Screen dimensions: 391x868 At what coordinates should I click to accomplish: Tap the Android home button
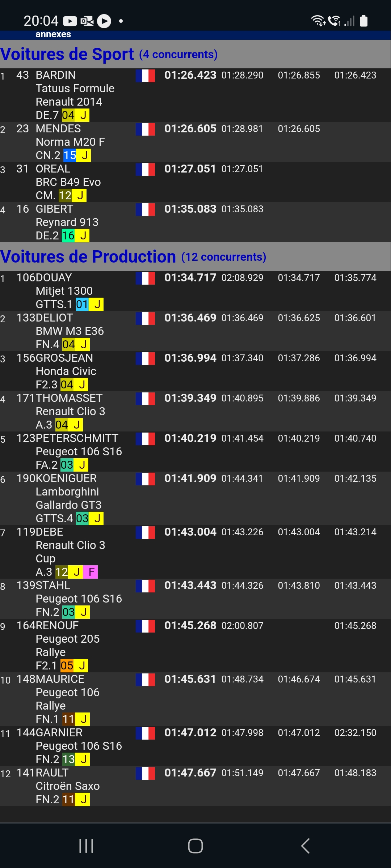(195, 846)
